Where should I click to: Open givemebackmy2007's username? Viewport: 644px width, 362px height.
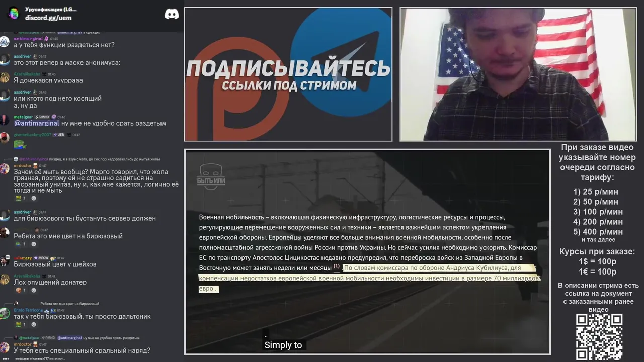[33, 135]
